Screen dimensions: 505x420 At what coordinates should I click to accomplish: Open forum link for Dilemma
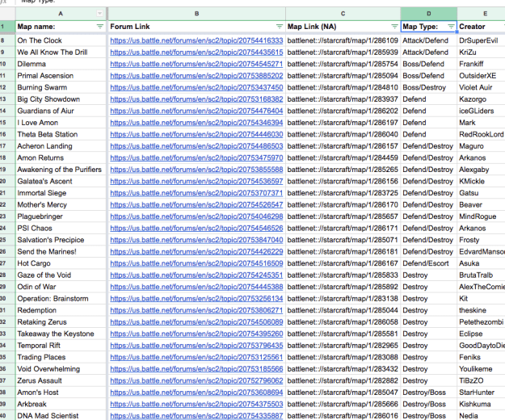point(196,64)
